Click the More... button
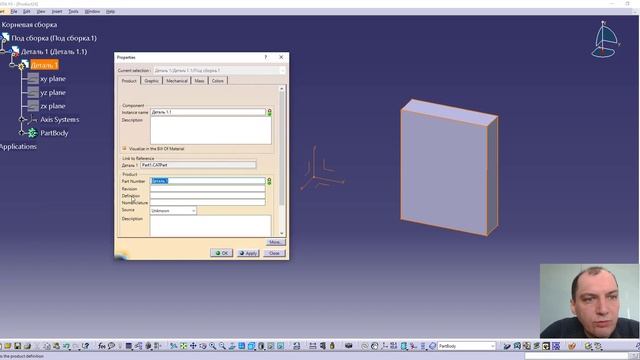Image resolution: width=640 pixels, height=360 pixels. 276,242
